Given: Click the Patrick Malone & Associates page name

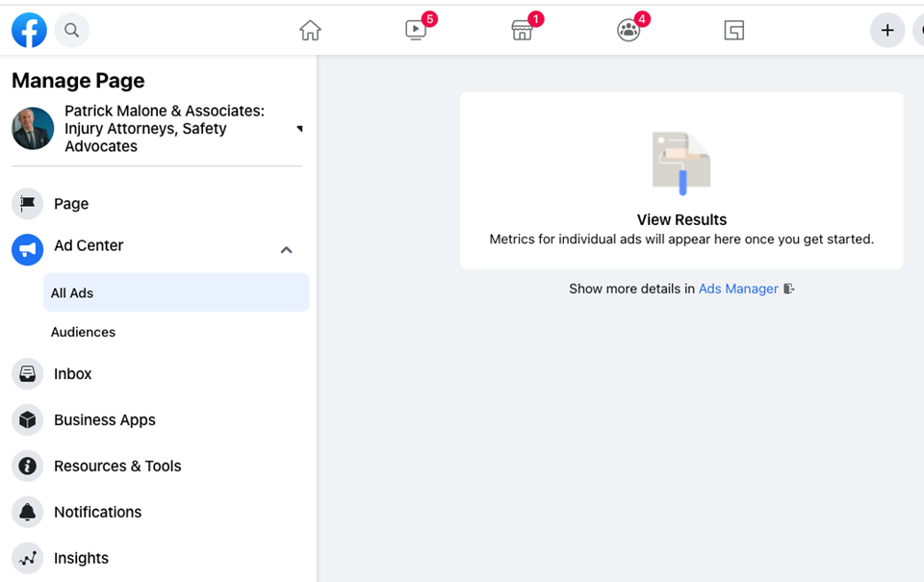Looking at the screenshot, I should pyautogui.click(x=165, y=128).
